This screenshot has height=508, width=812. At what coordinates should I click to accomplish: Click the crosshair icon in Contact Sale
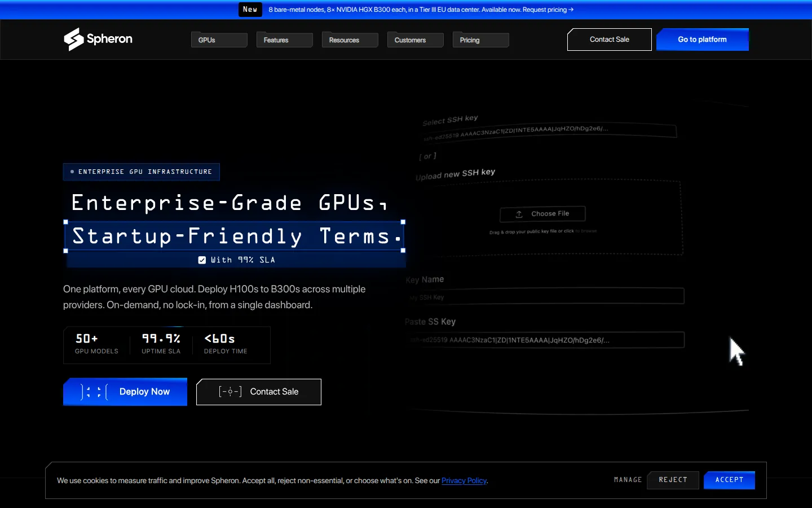[x=230, y=392]
